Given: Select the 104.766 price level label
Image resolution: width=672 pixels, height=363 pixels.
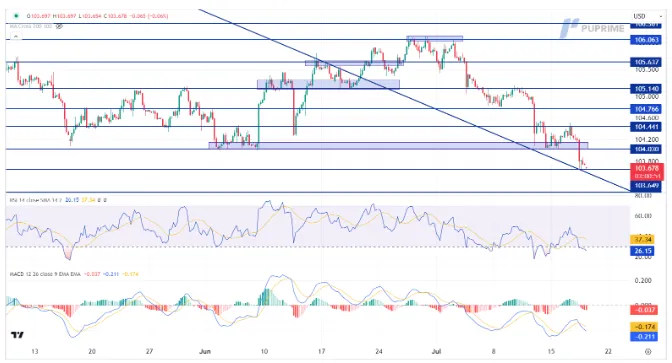Looking at the screenshot, I should pos(646,109).
